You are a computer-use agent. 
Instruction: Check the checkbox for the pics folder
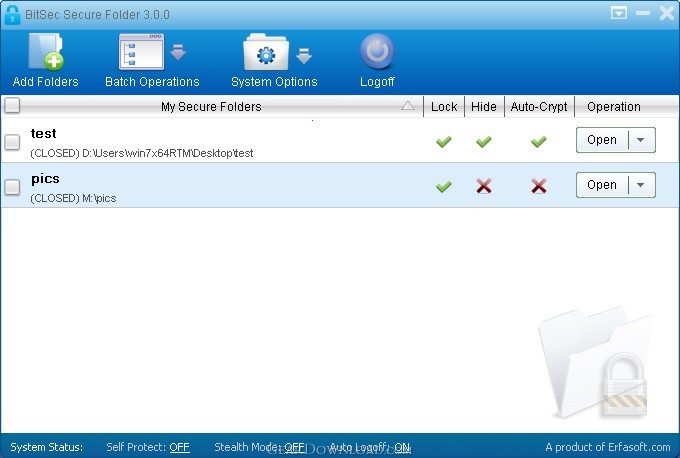pos(12,187)
